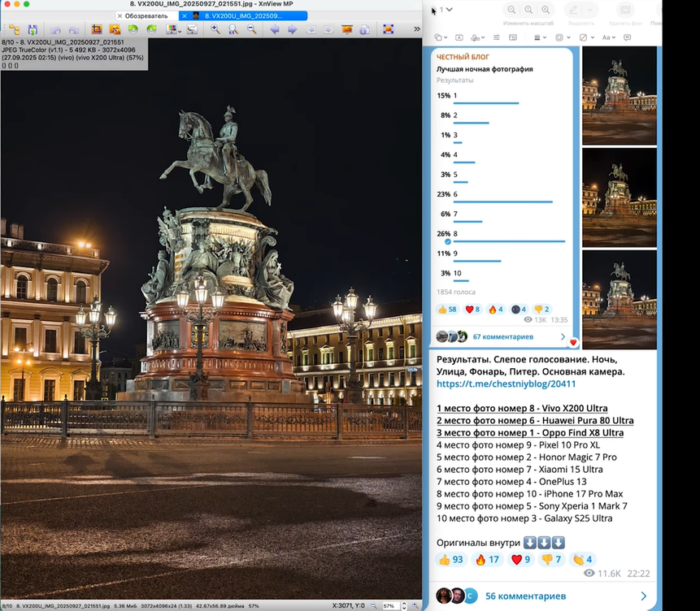Click the zoom in magnifier in XnView
This screenshot has width=700, height=611.
point(215,29)
